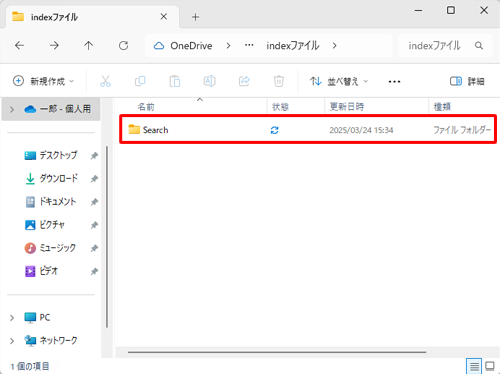Unpin デスクトップ via its pin icon
Image resolution: width=500 pixels, height=374 pixels.
point(94,156)
